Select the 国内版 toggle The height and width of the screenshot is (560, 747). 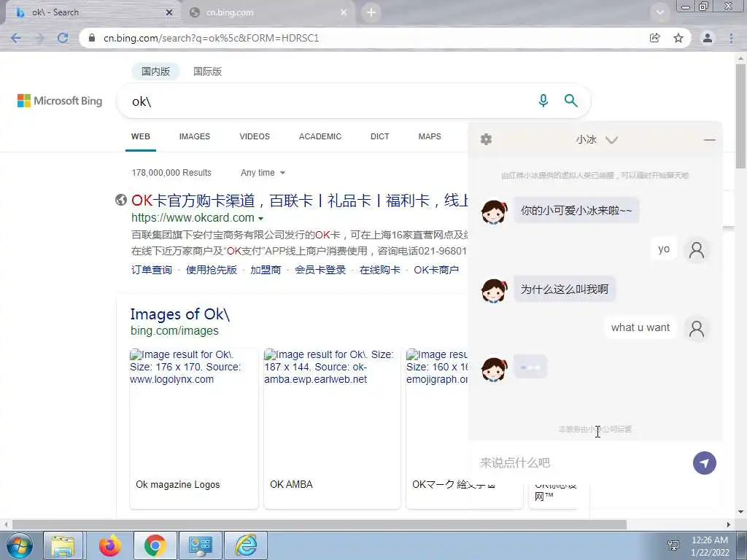tap(155, 71)
